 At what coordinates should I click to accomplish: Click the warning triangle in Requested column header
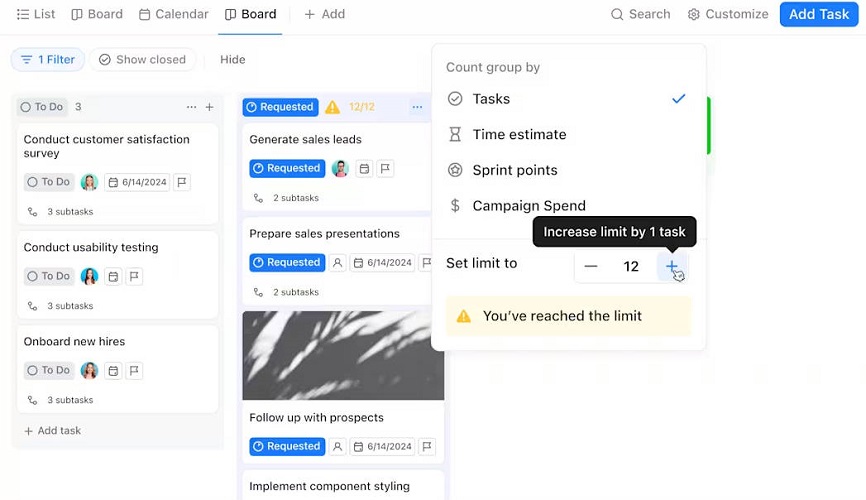tap(332, 107)
